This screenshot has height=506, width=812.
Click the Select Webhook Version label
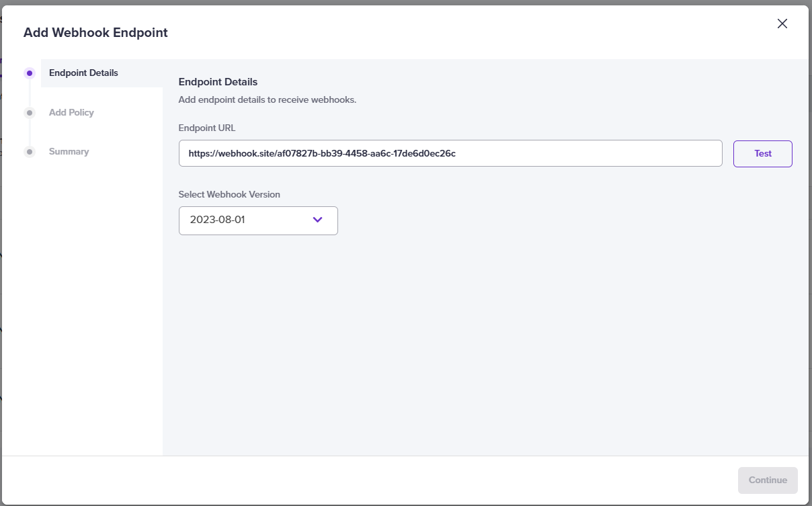[x=229, y=194]
